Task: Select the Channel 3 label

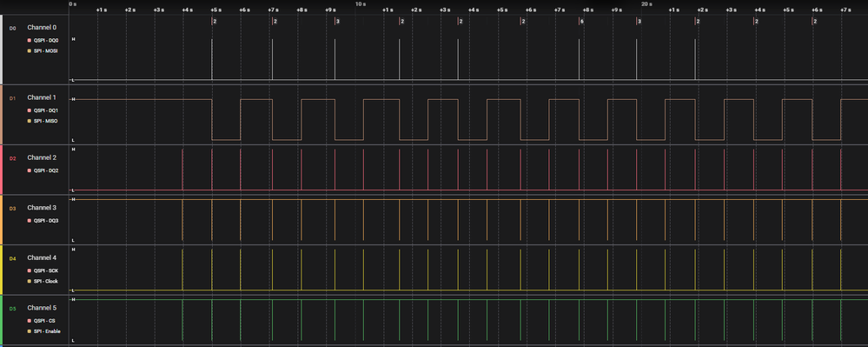Action: click(42, 207)
